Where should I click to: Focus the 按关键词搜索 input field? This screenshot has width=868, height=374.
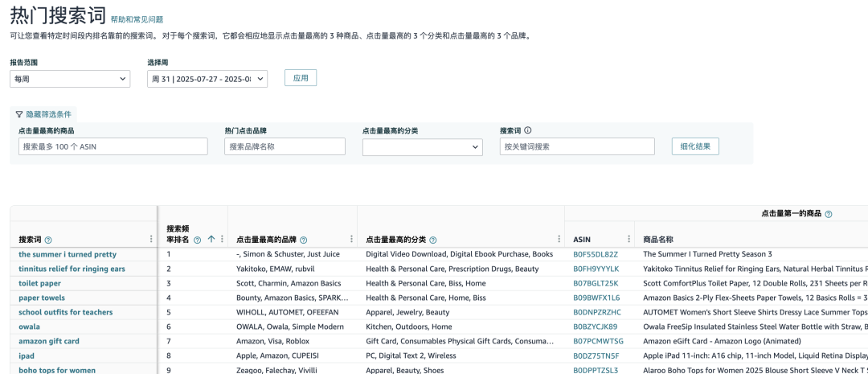577,146
